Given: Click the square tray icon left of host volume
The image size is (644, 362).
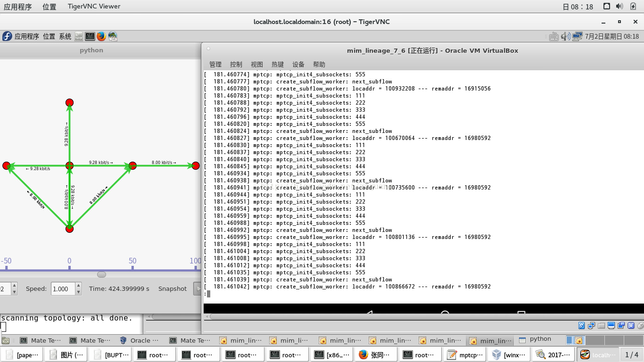Looking at the screenshot, I should (x=607, y=6).
